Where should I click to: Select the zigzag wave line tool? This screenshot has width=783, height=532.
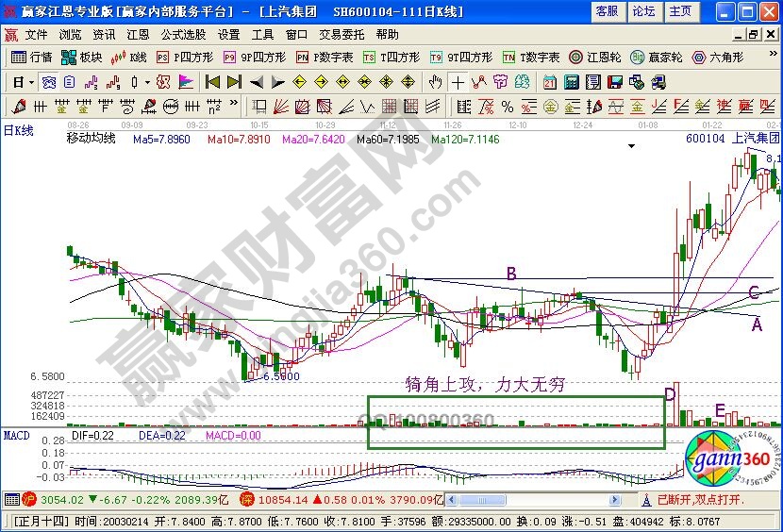tap(368, 107)
